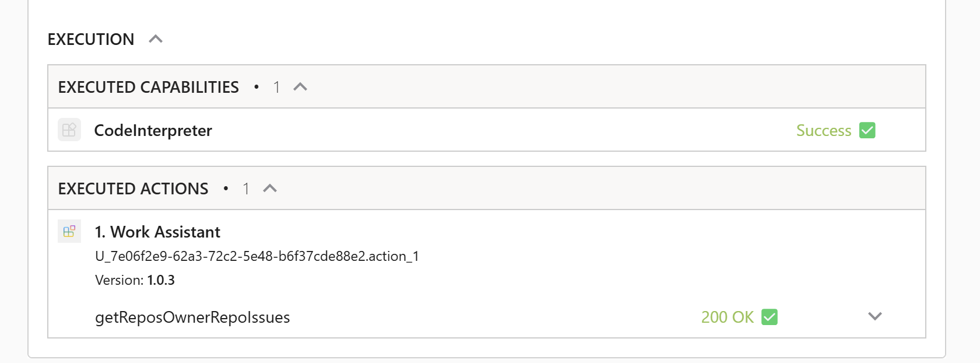
Task: Collapse the EXECUTED ACTIONS list
Action: coord(269,188)
